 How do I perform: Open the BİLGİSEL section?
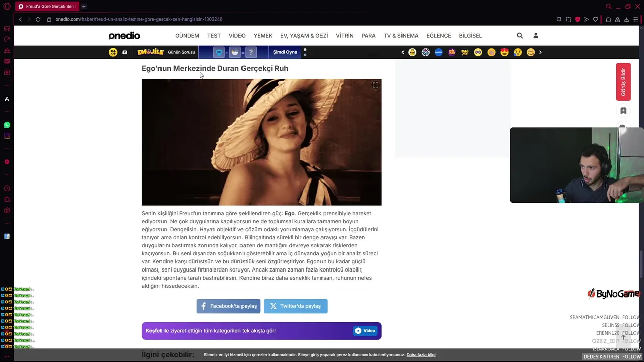470,36
